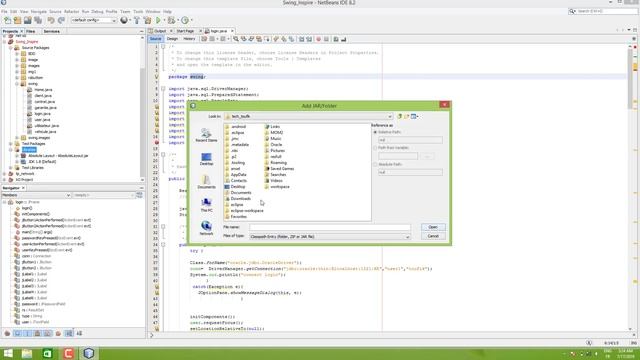
Task: Open the Tools menu
Action: (138, 11)
